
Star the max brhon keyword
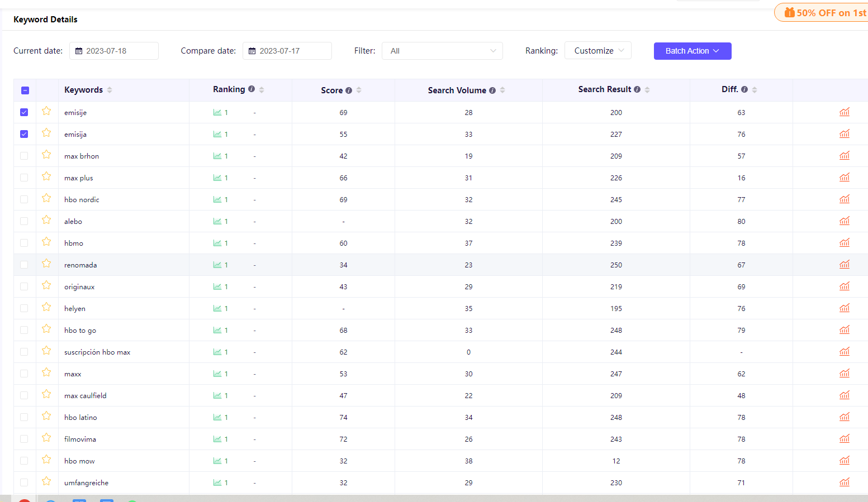[x=46, y=155]
